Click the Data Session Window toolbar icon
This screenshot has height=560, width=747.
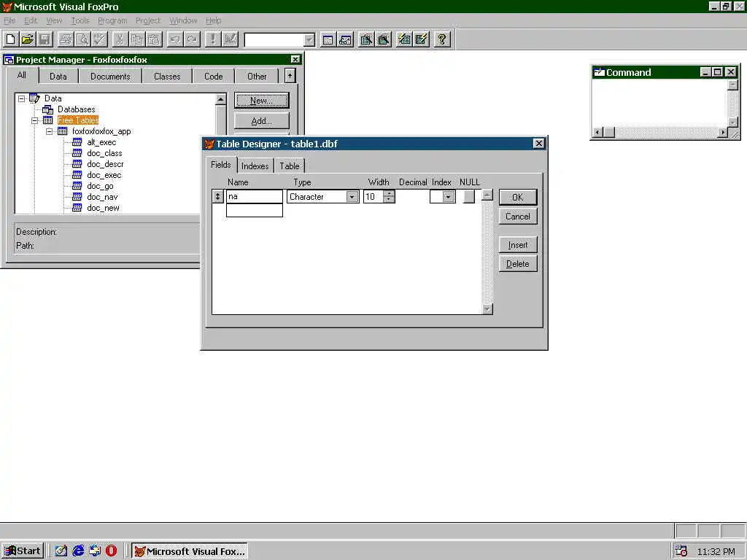pos(345,39)
